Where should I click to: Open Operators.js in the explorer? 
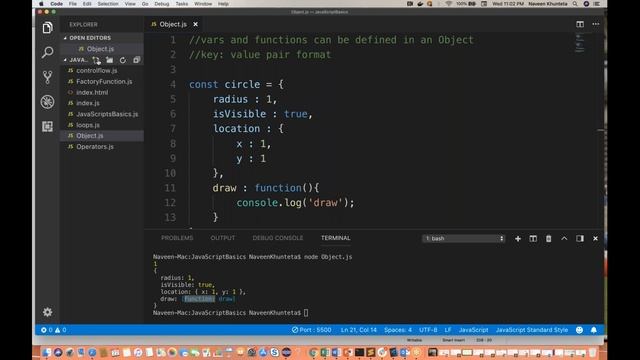(95, 147)
